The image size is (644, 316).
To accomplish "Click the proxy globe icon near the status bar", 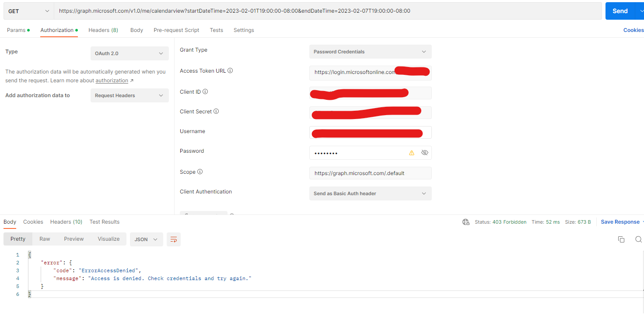I will (465, 222).
